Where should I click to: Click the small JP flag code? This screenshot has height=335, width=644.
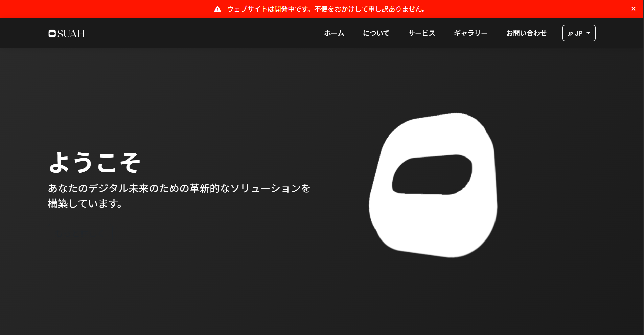tap(570, 34)
